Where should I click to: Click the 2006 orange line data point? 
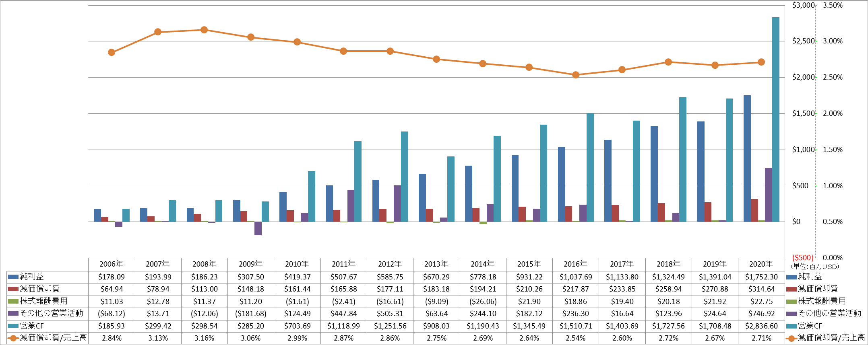click(112, 52)
